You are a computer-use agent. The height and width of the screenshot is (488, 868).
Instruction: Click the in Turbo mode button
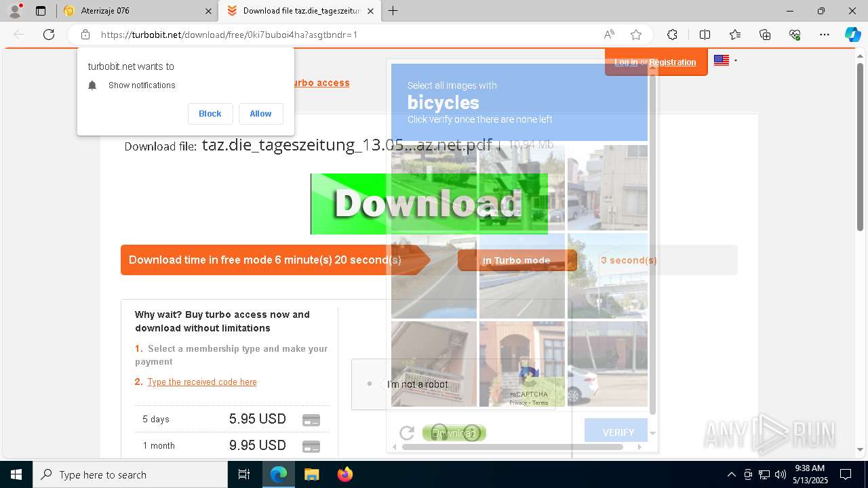[x=517, y=260]
